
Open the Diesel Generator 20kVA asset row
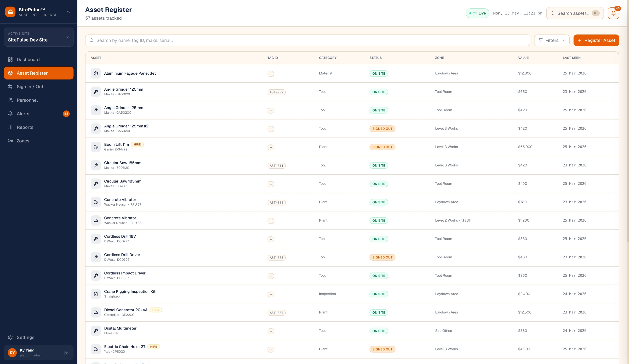pos(352,312)
